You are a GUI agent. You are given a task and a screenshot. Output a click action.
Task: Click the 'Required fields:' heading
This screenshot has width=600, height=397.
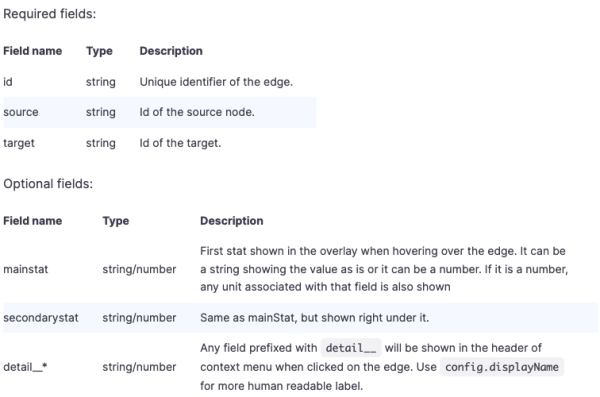click(x=50, y=14)
